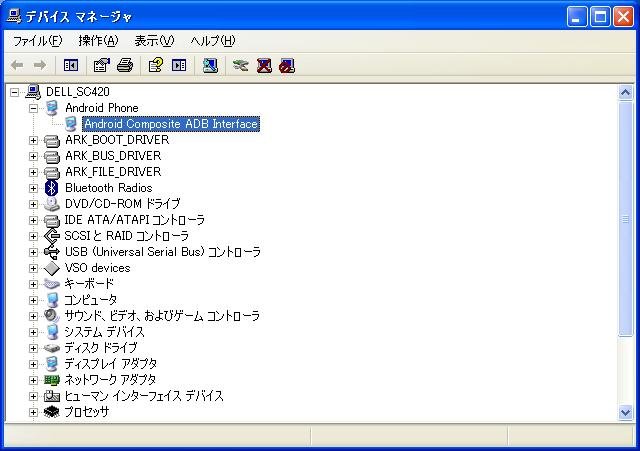Expand the USB コントローラ node

pos(33,252)
